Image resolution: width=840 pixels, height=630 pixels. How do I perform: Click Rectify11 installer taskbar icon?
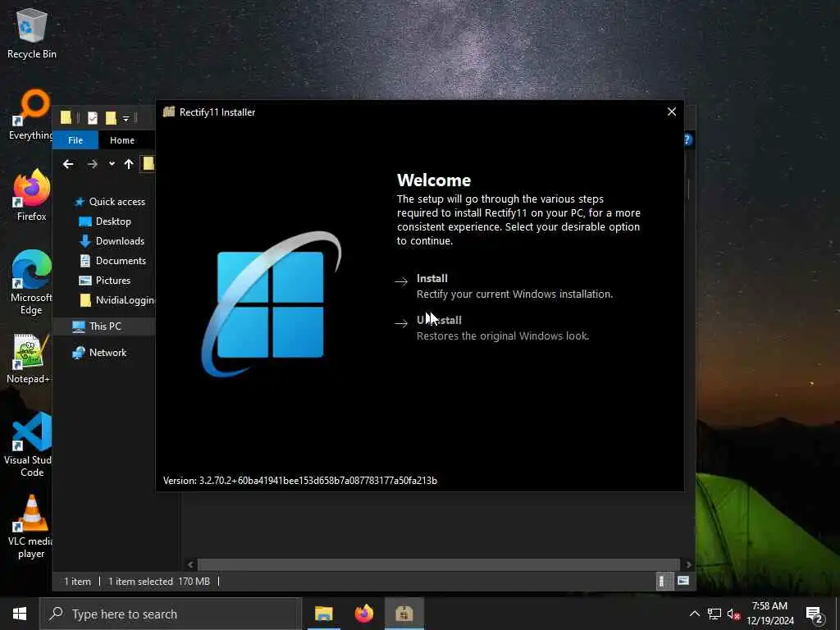click(404, 614)
